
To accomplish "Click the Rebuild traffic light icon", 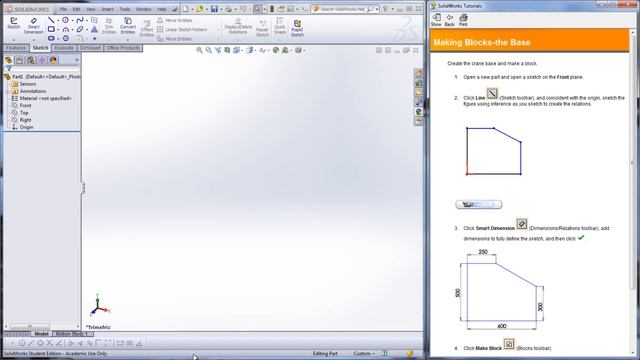I will [x=272, y=9].
